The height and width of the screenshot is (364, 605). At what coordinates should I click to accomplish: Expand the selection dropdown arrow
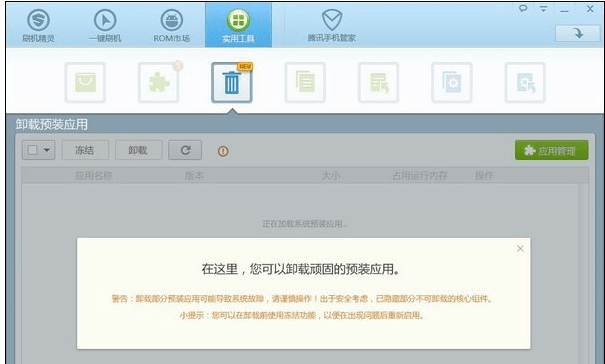[x=47, y=150]
